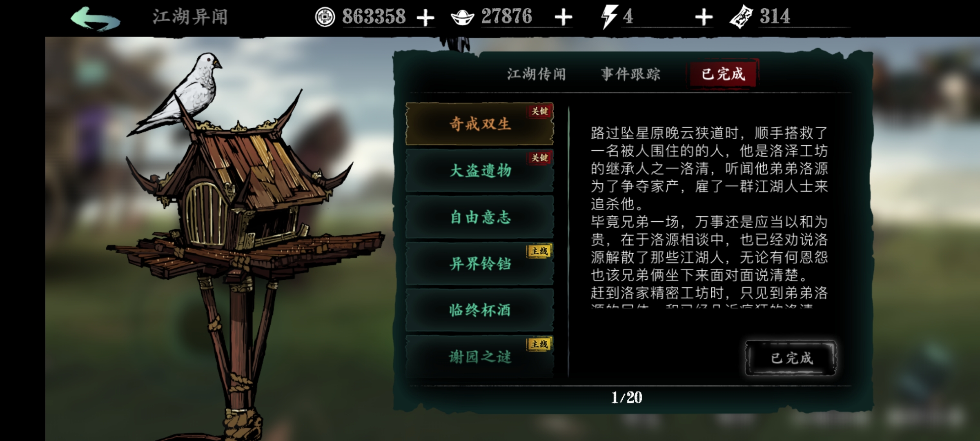
Task: Add silver ingots with the plus next to 27876
Action: tap(563, 18)
